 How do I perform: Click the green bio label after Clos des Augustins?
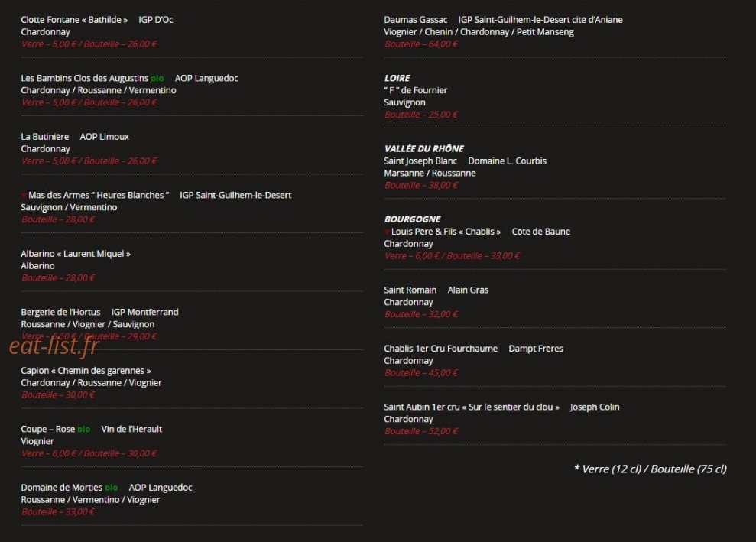(157, 78)
